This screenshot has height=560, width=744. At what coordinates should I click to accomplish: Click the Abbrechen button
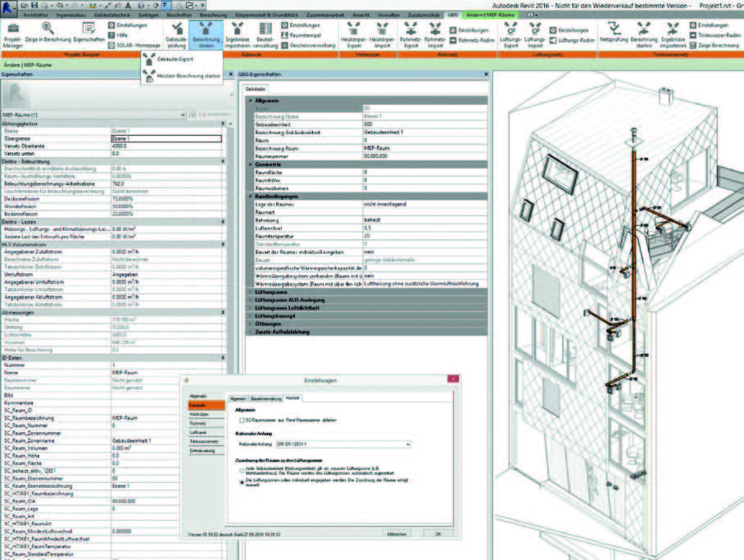pos(397,534)
